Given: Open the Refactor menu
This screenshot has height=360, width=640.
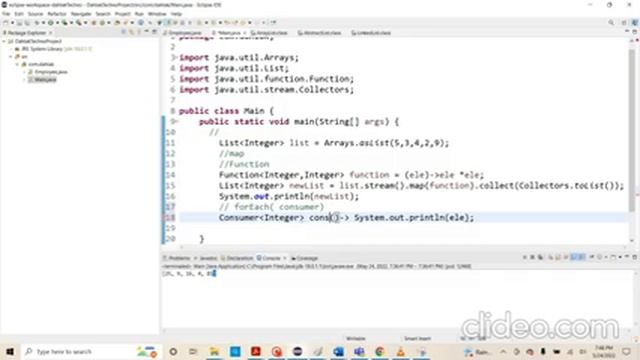Looking at the screenshot, I should point(57,14).
